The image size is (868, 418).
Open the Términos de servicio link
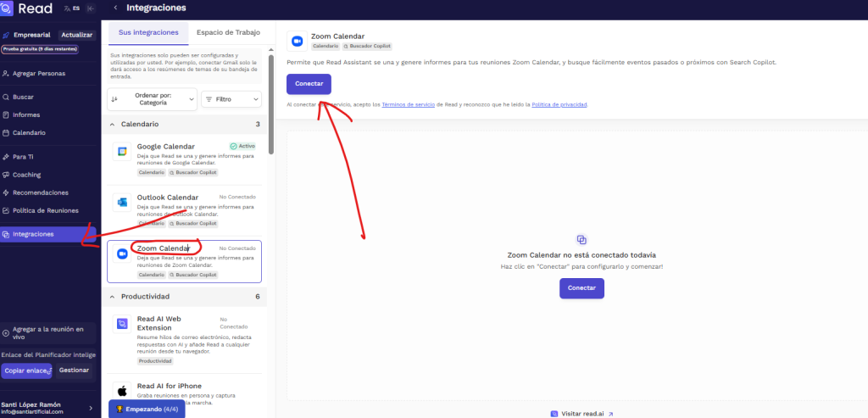tap(408, 104)
